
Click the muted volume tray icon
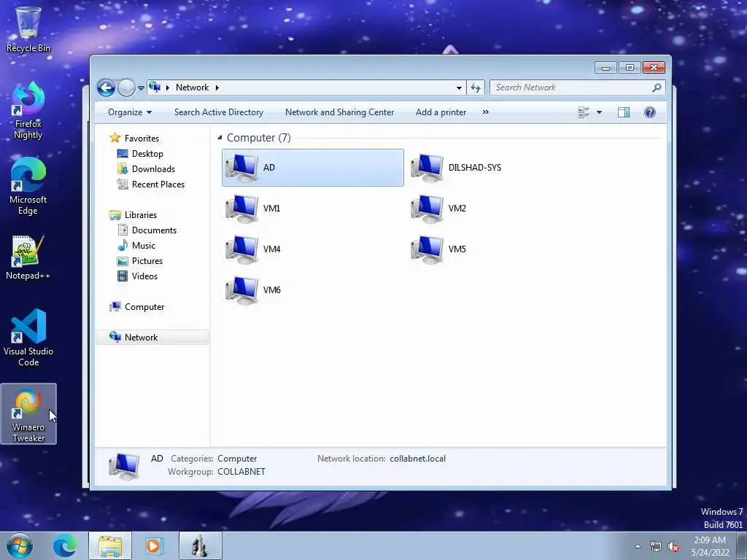pyautogui.click(x=673, y=546)
